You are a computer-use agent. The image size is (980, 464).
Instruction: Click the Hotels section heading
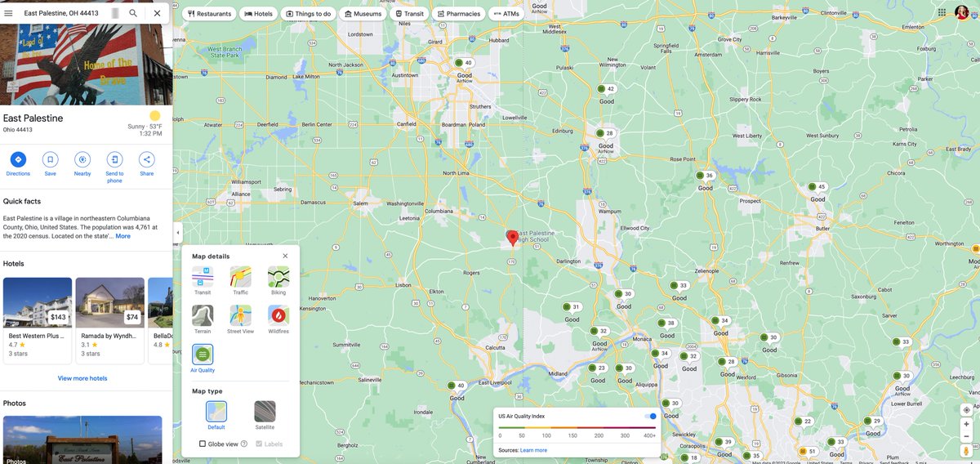14,264
